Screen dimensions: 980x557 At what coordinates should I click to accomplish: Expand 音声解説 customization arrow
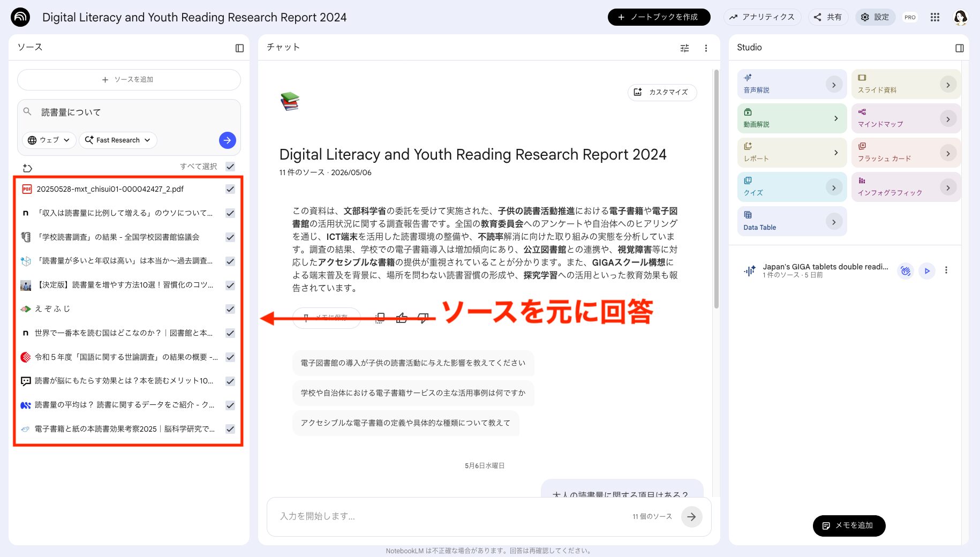click(x=834, y=85)
